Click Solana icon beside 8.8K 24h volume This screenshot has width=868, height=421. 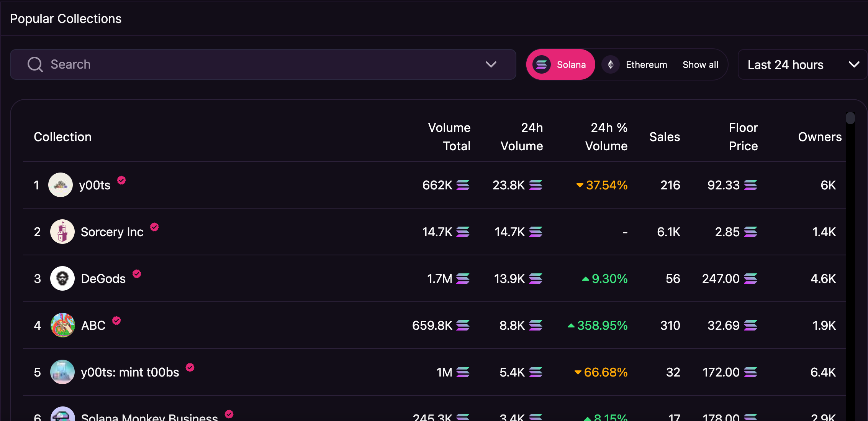(536, 326)
